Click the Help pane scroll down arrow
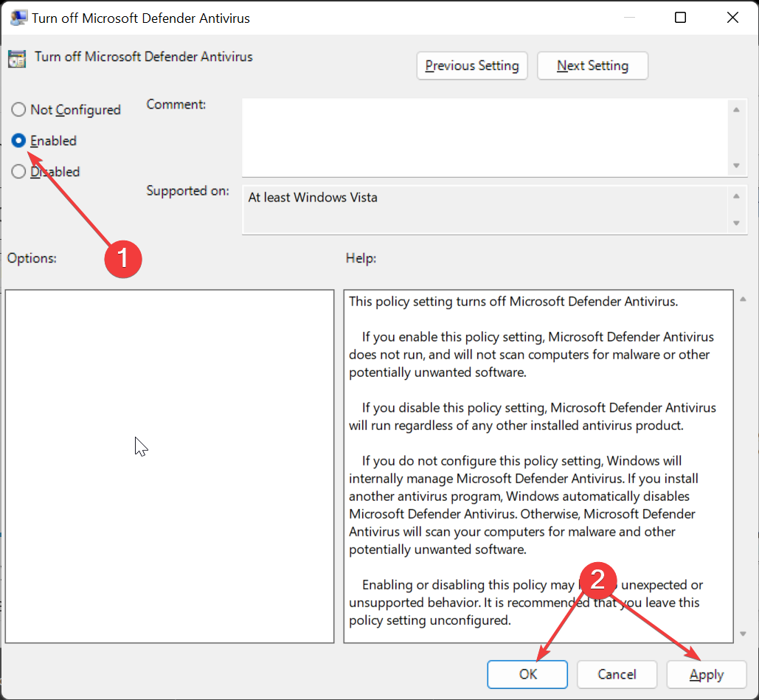 (743, 634)
